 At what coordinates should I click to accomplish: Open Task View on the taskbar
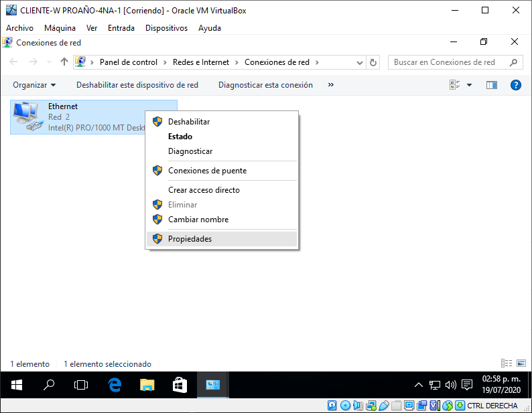click(x=81, y=385)
